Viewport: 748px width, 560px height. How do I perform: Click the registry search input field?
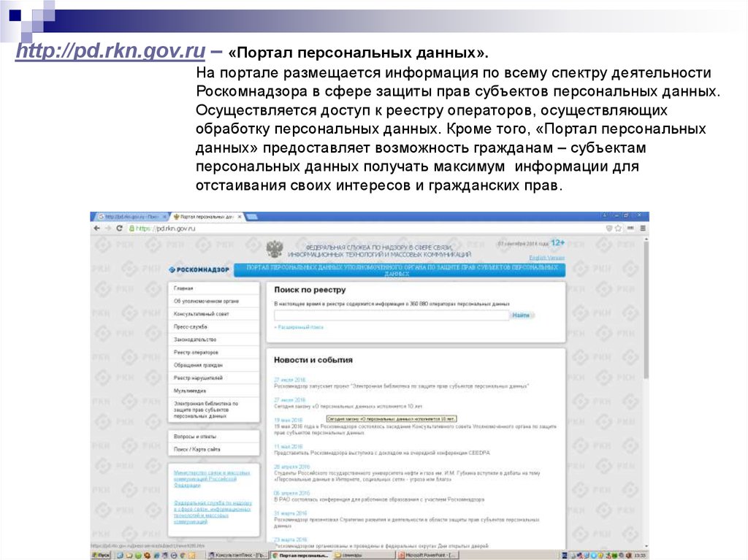pyautogui.click(x=392, y=315)
